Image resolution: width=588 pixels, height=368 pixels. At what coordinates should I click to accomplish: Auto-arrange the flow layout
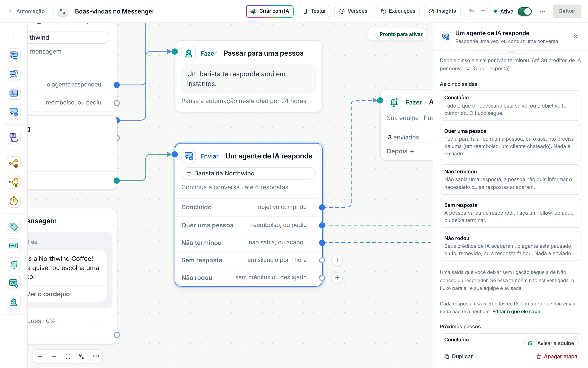point(82,356)
